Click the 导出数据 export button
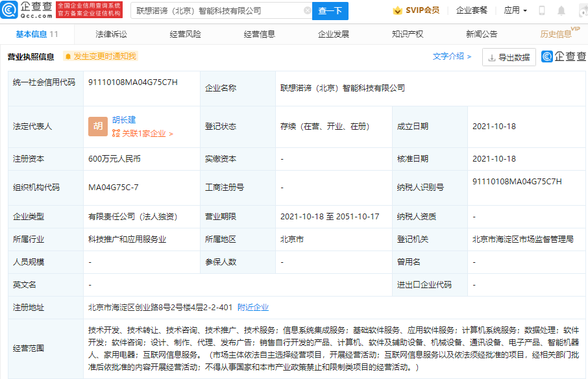The image size is (588, 379). 509,57
